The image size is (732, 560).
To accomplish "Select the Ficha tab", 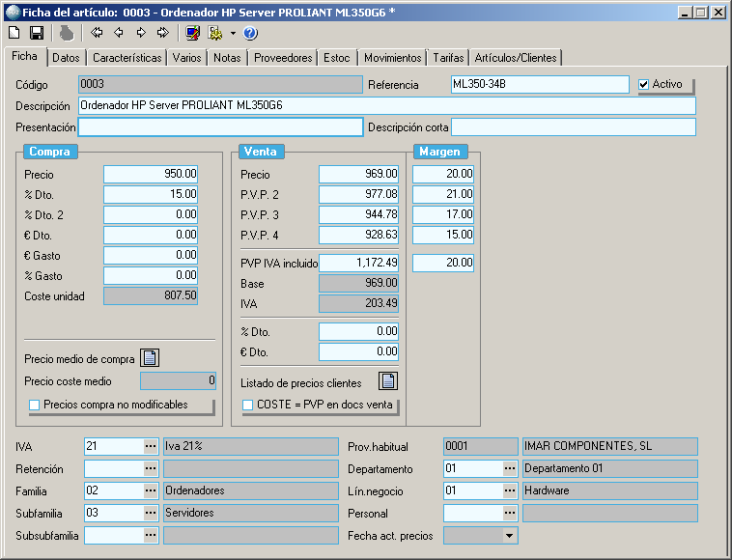I will (24, 56).
